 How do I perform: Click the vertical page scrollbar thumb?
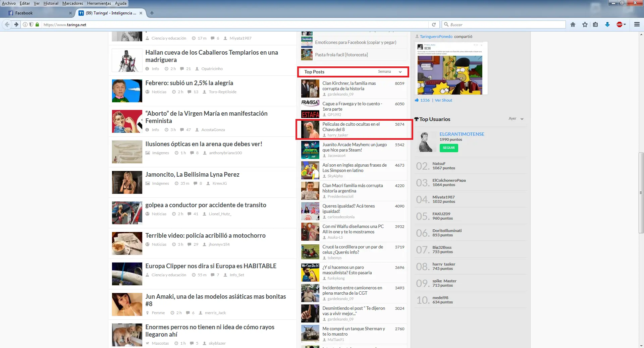[x=641, y=193]
